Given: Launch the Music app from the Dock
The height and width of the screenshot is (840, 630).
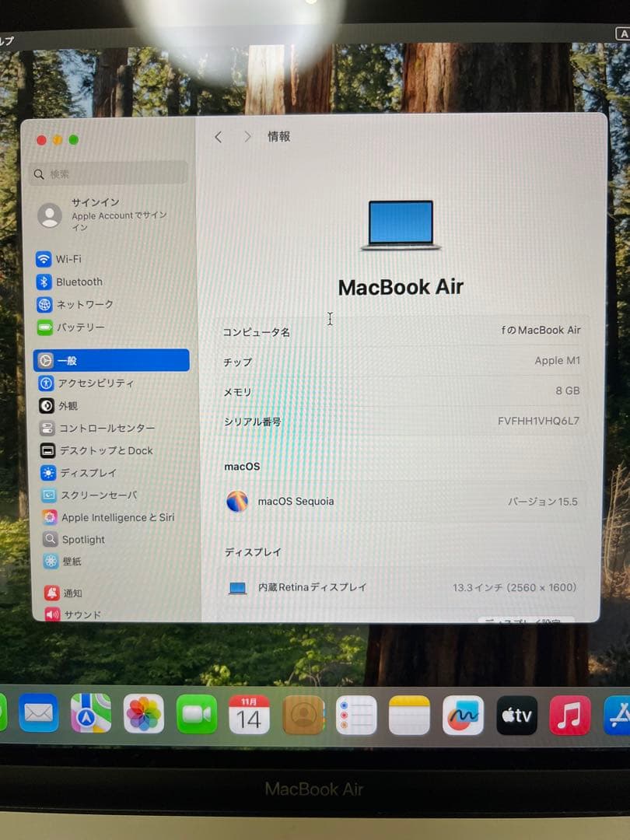Looking at the screenshot, I should (569, 714).
